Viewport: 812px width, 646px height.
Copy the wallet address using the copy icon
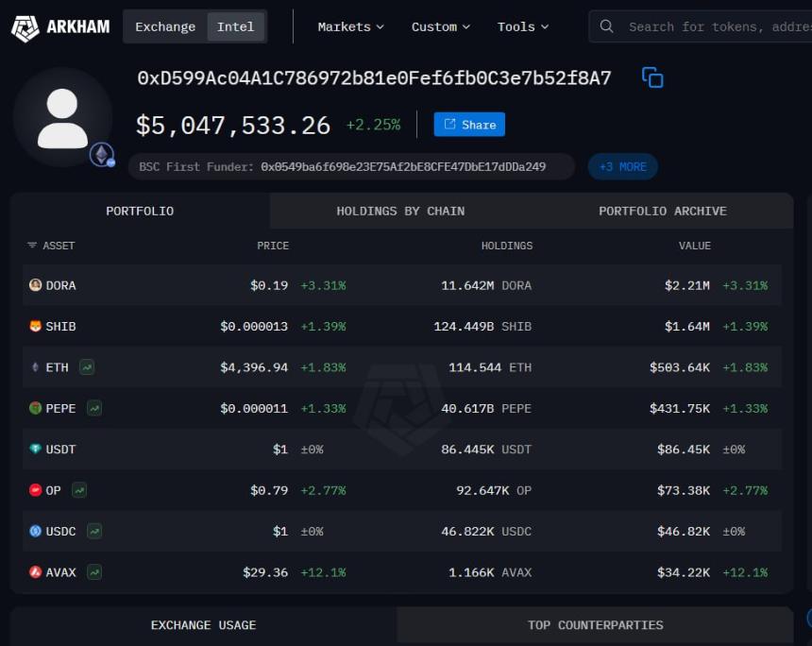653,77
